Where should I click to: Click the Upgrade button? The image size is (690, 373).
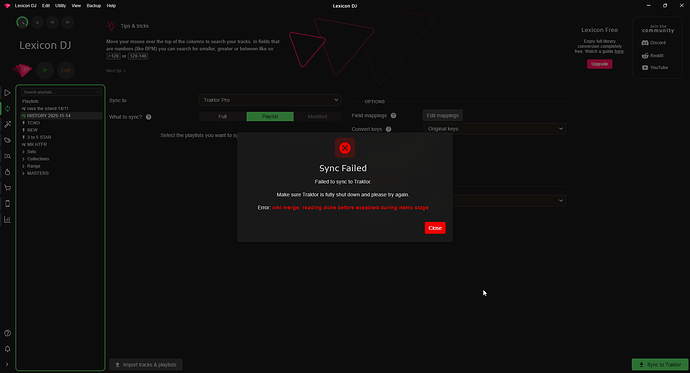599,64
